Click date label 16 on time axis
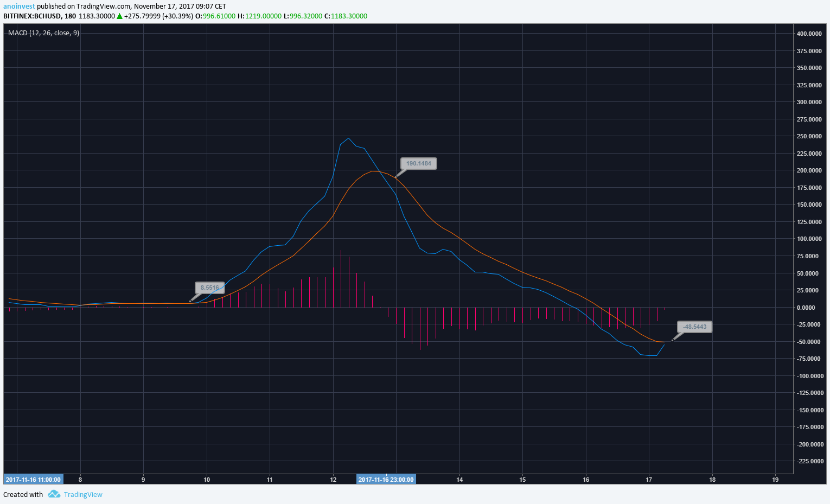The width and height of the screenshot is (830, 504). (x=586, y=480)
